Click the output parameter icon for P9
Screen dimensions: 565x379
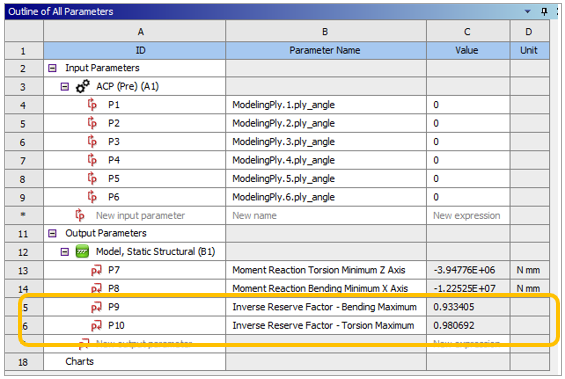pos(96,307)
